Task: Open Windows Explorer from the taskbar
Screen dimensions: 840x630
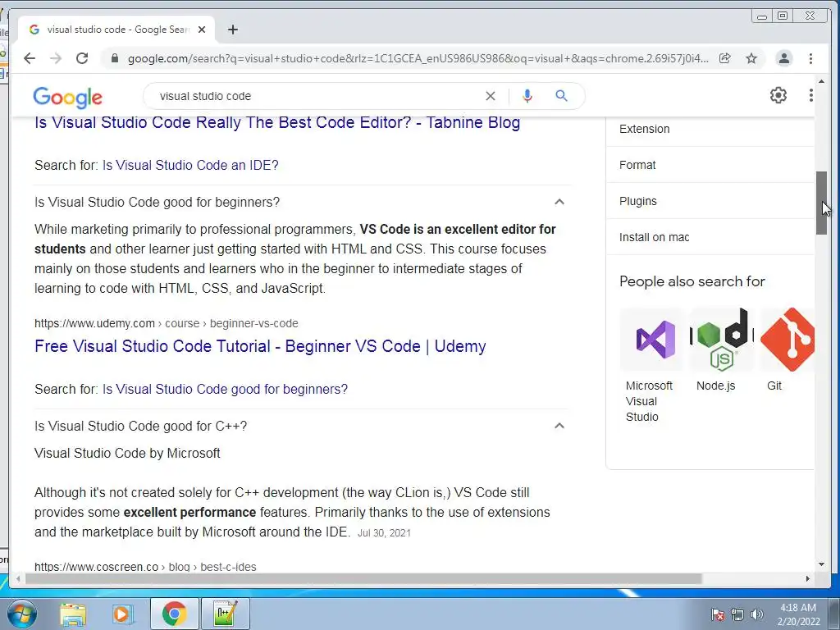Action: click(73, 614)
